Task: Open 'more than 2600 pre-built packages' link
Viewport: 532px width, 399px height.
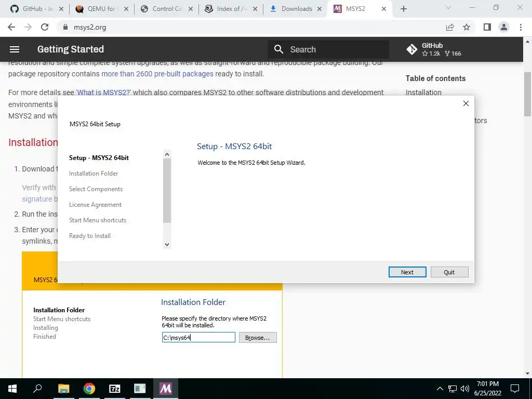Action: coord(157,74)
